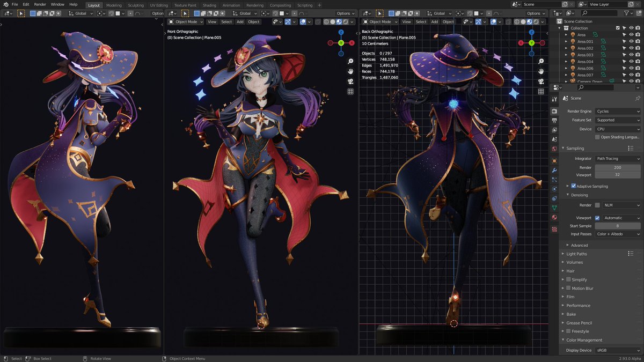The height and width of the screenshot is (362, 644).
Task: Click pan hand icon in Front Orthographic viewport
Action: [x=350, y=71]
